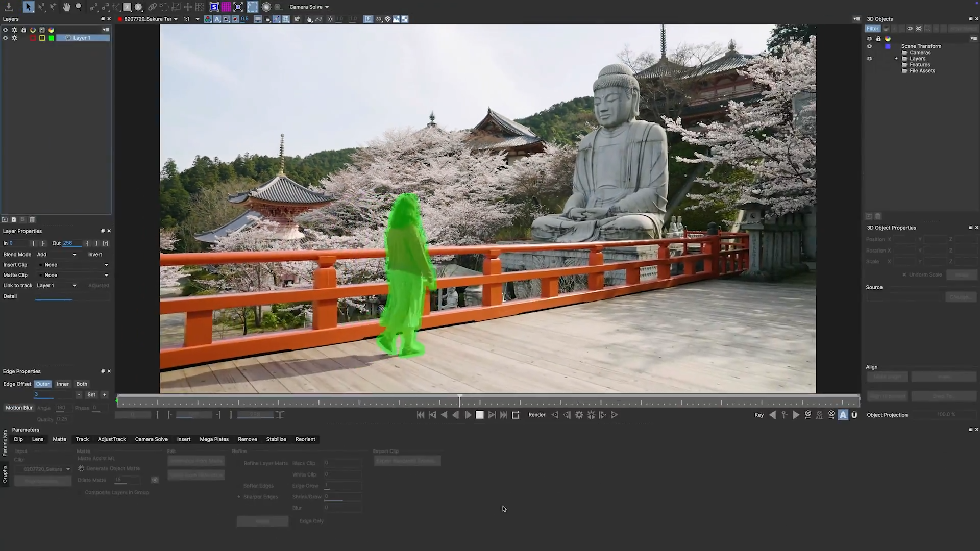Viewport: 980px width, 551px height.
Task: Stop playback with the square button
Action: (x=480, y=415)
